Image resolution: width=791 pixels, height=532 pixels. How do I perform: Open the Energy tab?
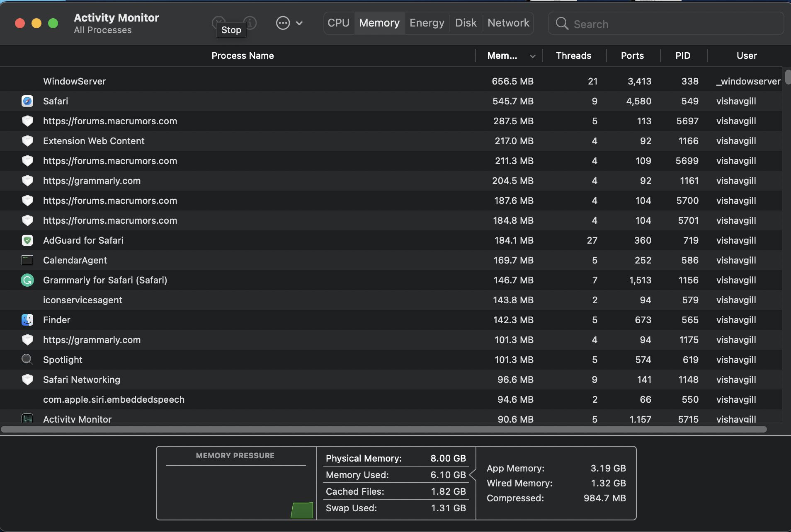tap(427, 23)
